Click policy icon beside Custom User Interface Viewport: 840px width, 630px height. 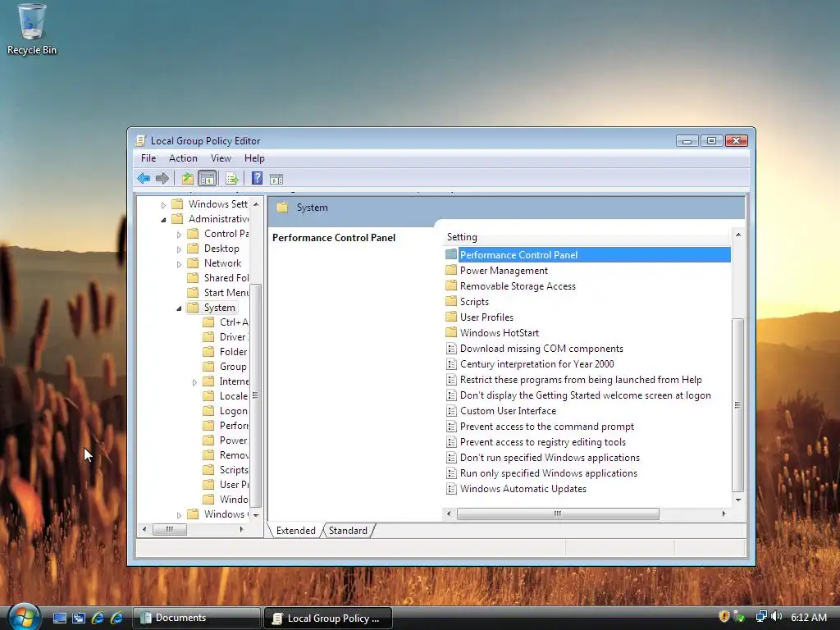click(x=451, y=411)
